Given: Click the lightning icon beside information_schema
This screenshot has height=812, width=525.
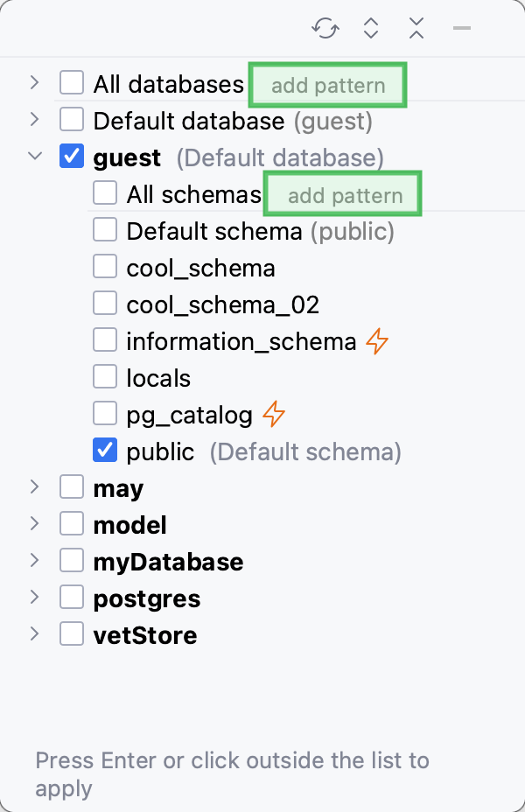Looking at the screenshot, I should click(x=376, y=341).
